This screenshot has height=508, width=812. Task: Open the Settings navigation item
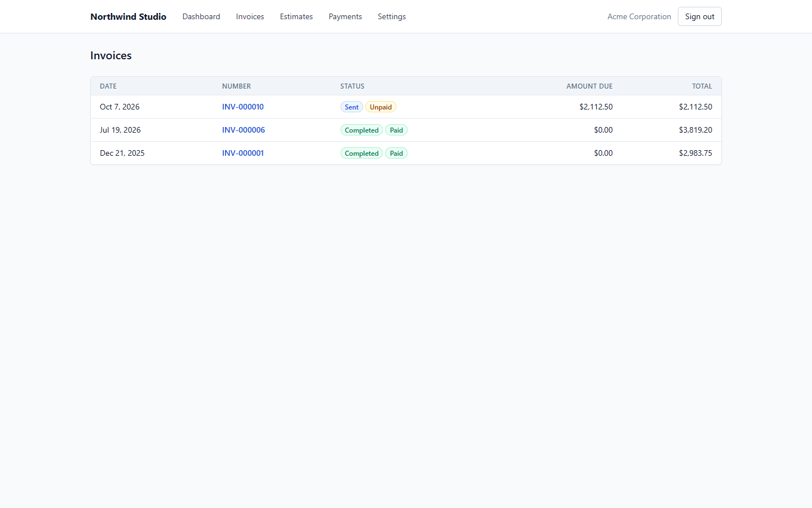click(x=392, y=16)
